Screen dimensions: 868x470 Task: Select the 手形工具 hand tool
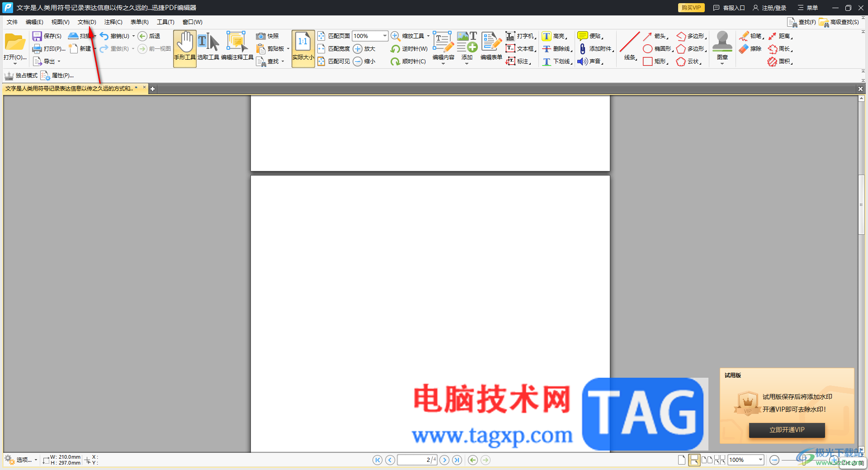[x=185, y=48]
